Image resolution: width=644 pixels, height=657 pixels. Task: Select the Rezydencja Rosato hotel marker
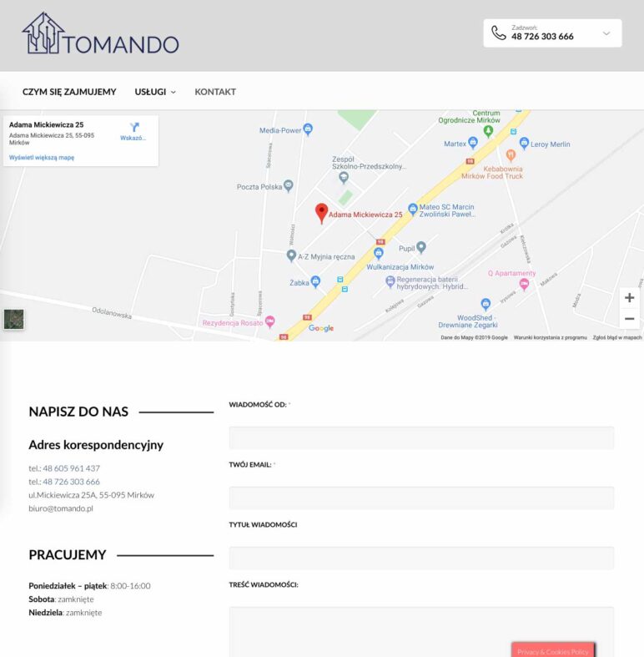click(270, 321)
